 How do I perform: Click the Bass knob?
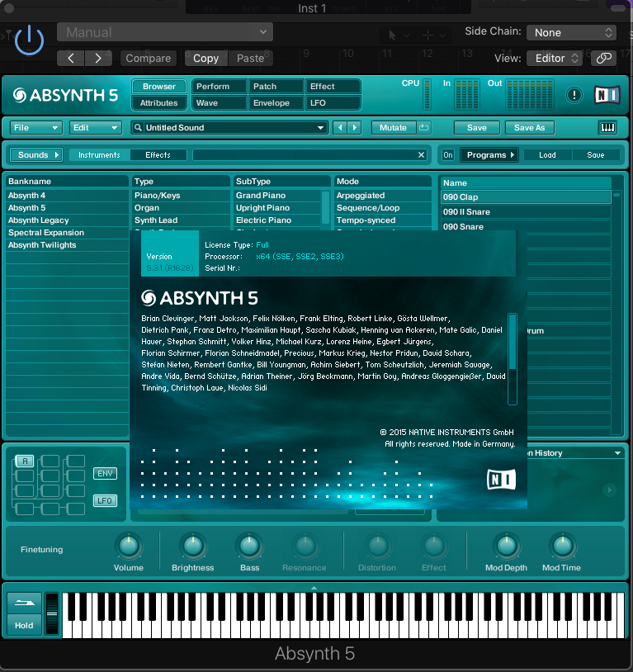pos(249,546)
